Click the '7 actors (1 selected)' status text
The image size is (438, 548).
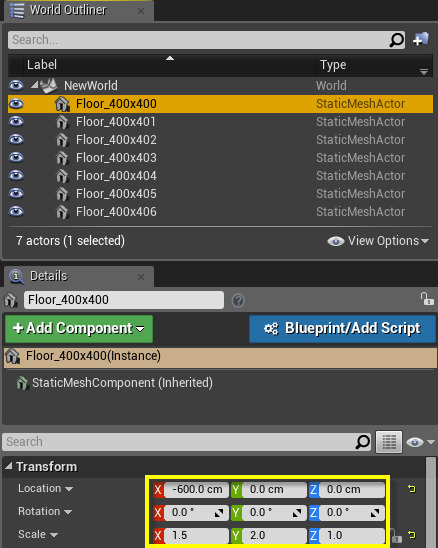tap(70, 241)
